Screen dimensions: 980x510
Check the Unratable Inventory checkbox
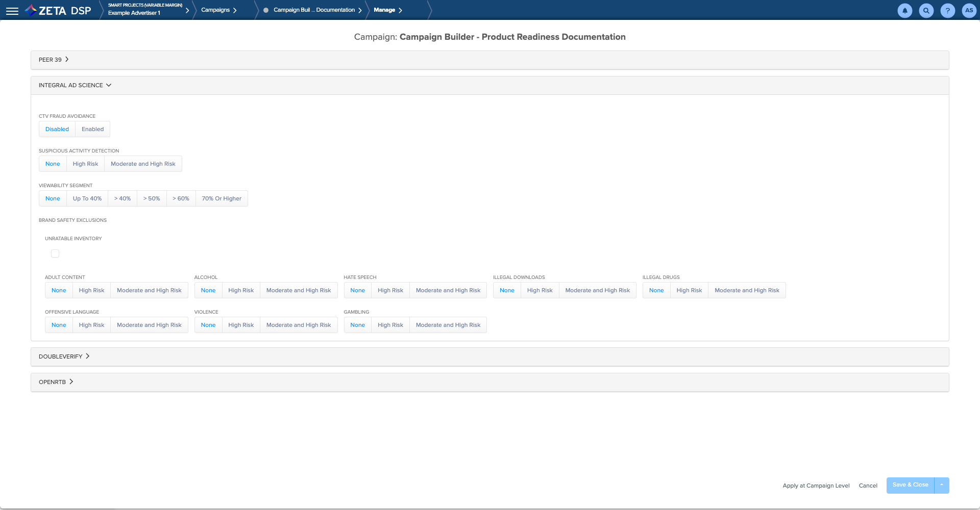55,253
